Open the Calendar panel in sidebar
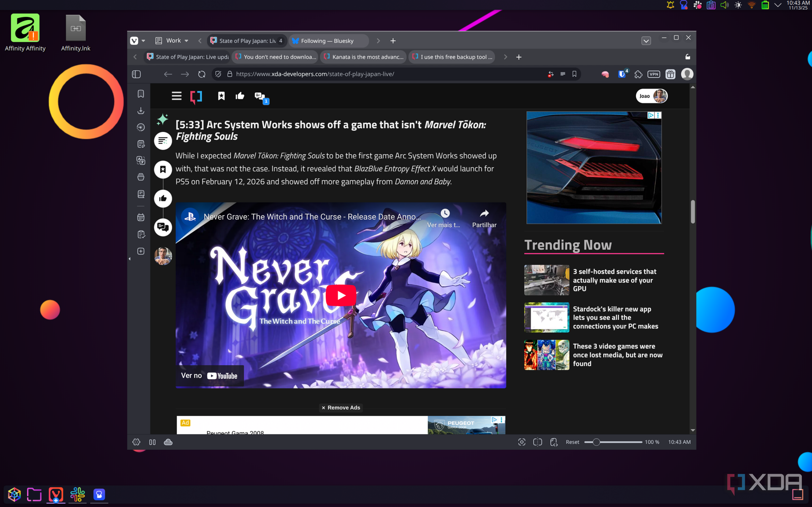This screenshot has height=507, width=812. point(141,218)
